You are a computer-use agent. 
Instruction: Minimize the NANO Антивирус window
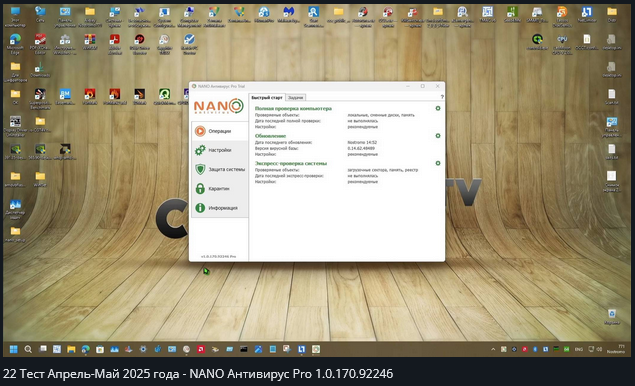pyautogui.click(x=408, y=86)
